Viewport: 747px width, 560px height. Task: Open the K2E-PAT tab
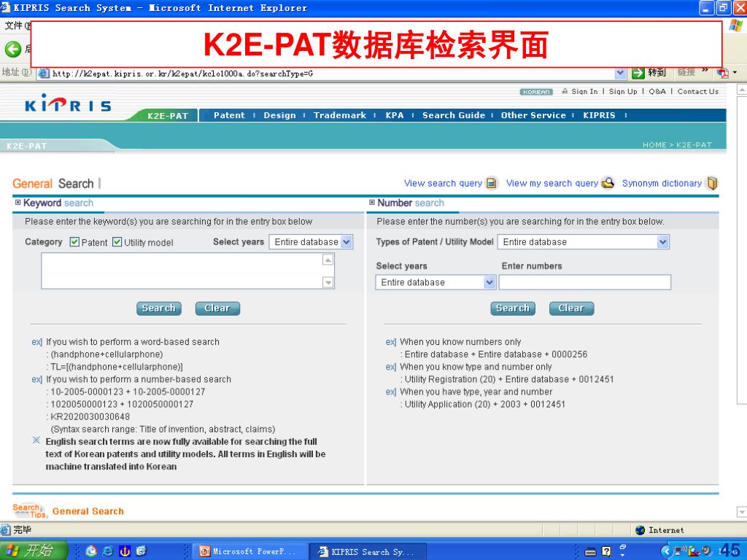coord(167,115)
